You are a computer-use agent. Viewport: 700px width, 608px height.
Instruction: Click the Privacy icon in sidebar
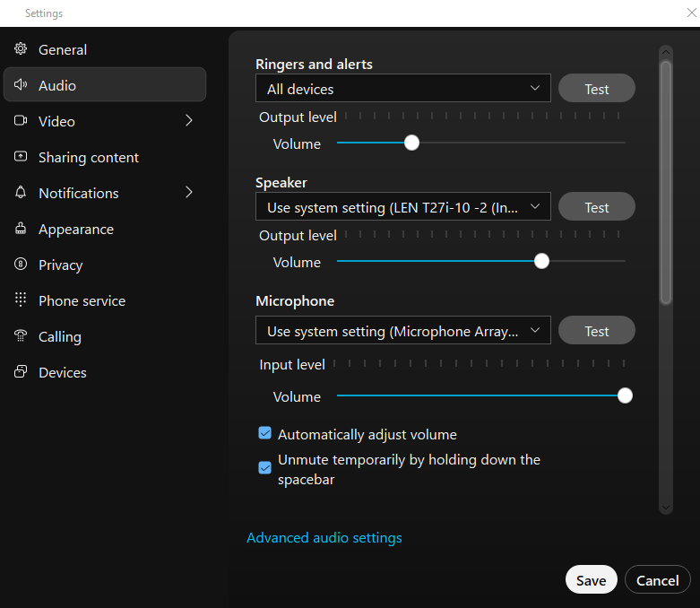[21, 265]
